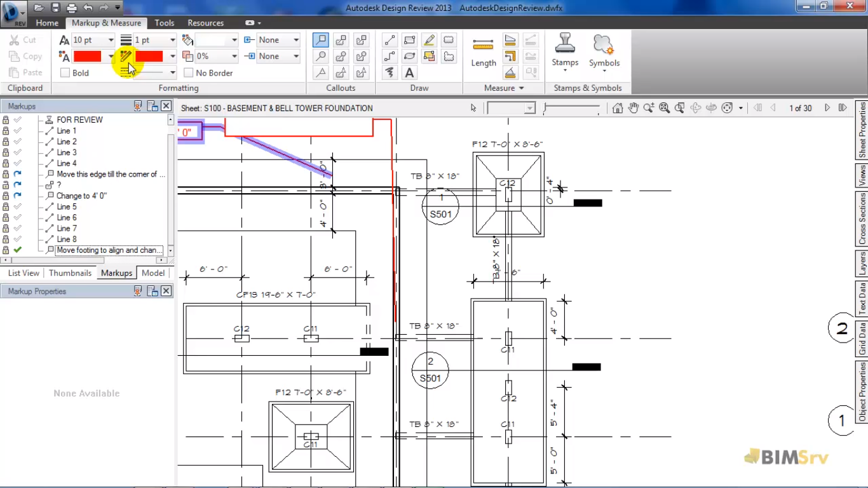Image resolution: width=868 pixels, height=488 pixels.
Task: Open the Model tab
Action: coord(153,273)
